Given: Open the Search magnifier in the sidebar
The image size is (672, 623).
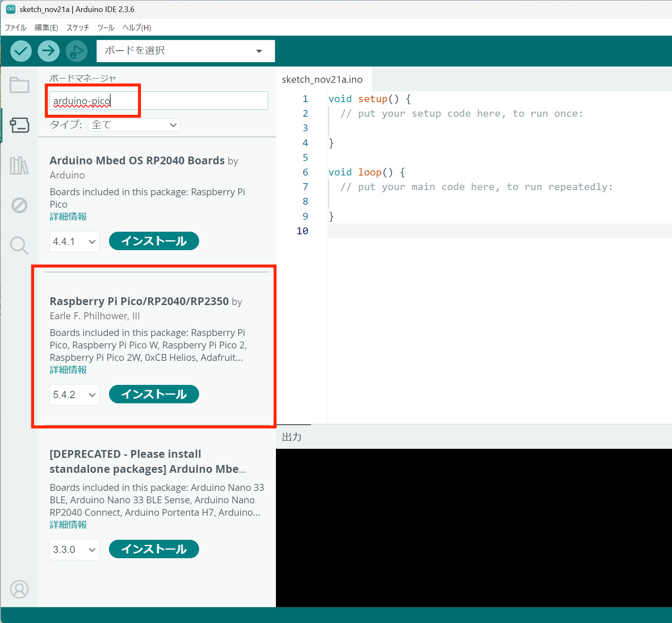Looking at the screenshot, I should pos(19,245).
